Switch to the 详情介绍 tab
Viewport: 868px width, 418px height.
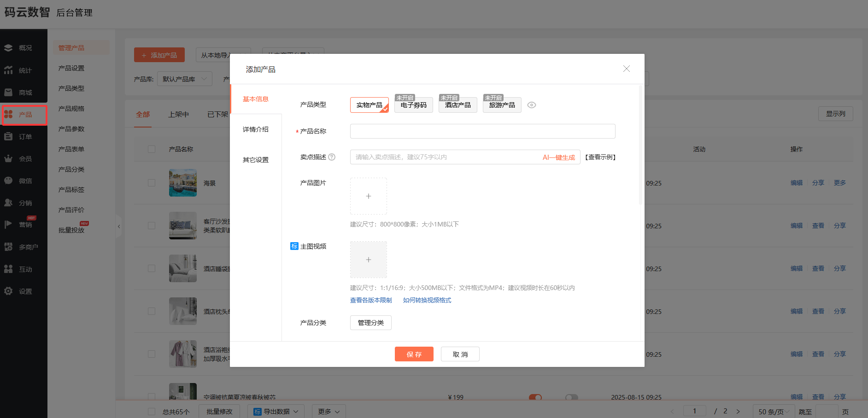pyautogui.click(x=256, y=129)
